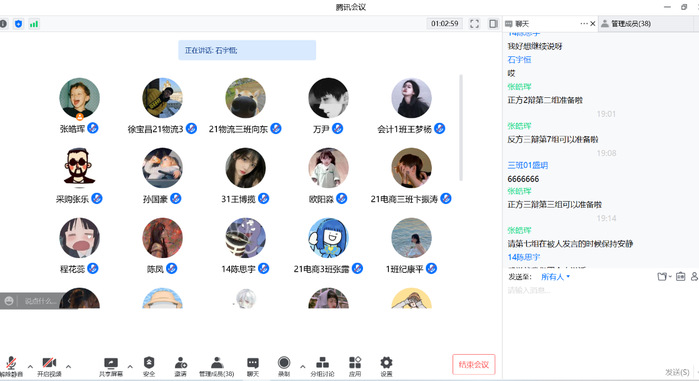The height and width of the screenshot is (381, 699).
Task: Expand the audio options caret beside 解除静音
Action: (30, 367)
